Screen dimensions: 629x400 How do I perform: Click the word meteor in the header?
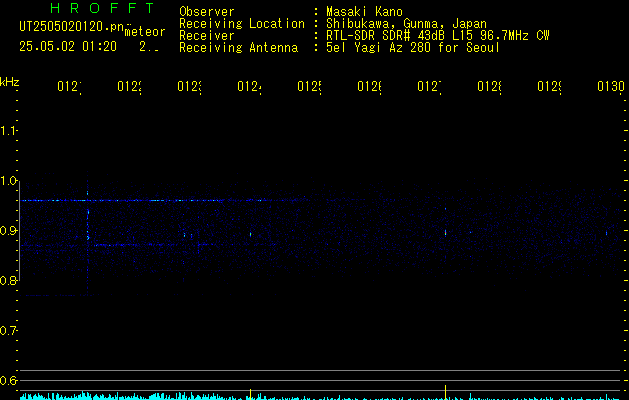pyautogui.click(x=145, y=32)
